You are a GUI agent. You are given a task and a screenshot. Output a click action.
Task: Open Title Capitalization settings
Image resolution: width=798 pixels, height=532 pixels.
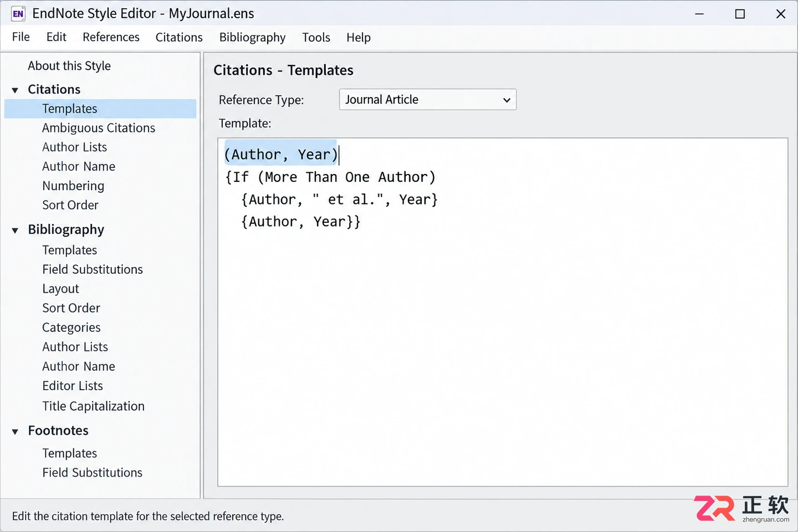tap(93, 406)
